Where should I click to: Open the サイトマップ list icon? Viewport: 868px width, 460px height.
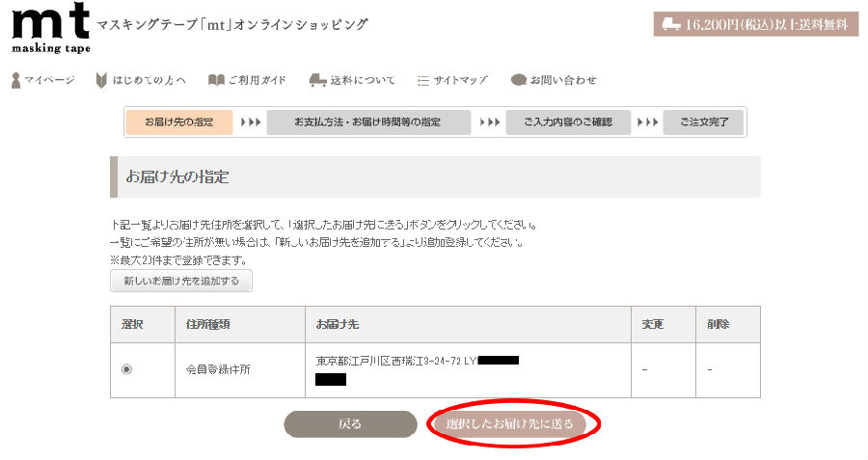pos(423,81)
